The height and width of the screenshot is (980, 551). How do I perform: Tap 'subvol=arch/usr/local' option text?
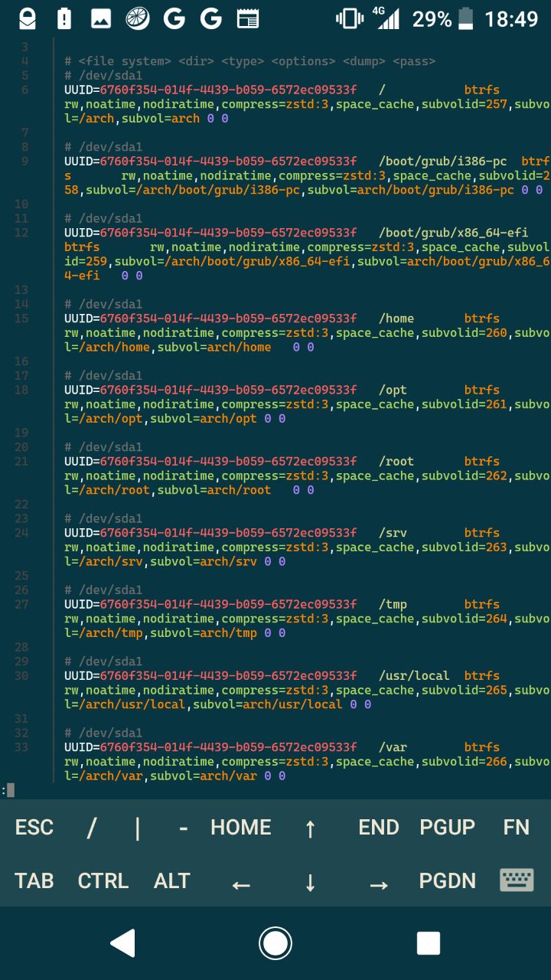(268, 704)
